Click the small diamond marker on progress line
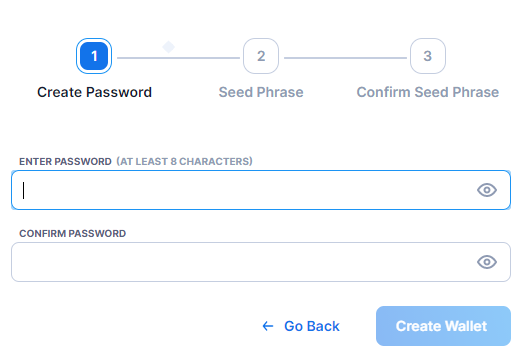This screenshot has height=360, width=529. 168,47
